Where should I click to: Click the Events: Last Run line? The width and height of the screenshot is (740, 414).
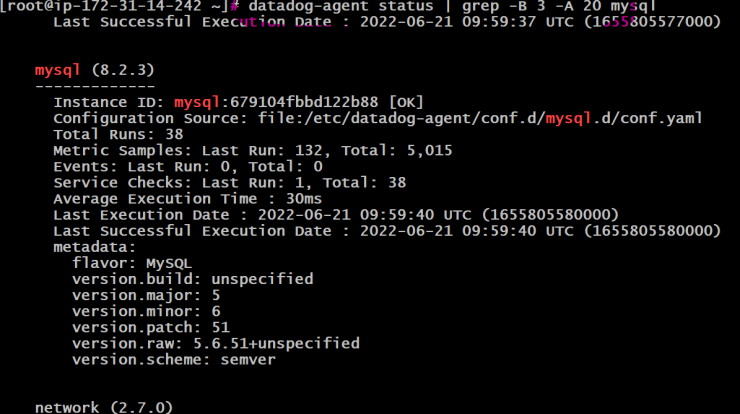click(x=188, y=167)
